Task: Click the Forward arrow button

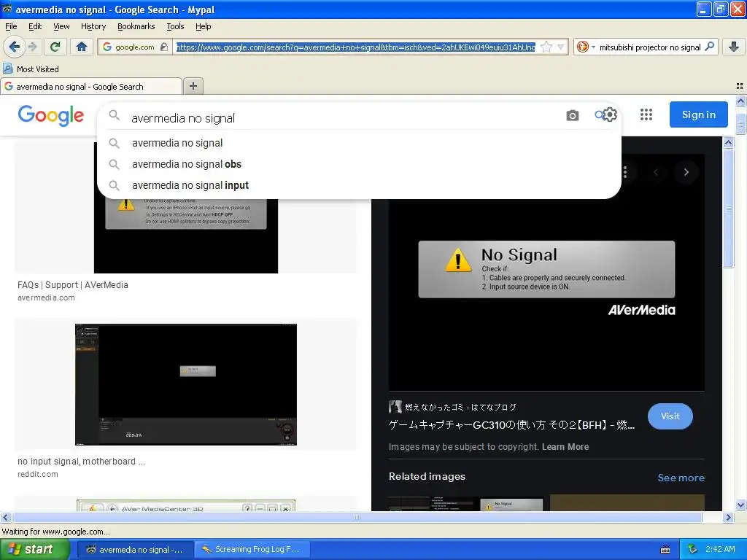Action: click(x=32, y=47)
